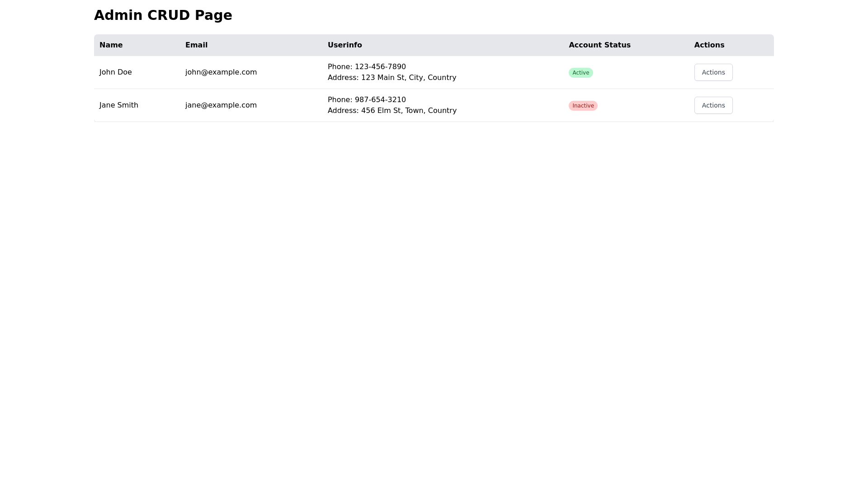Screen dimensions: 868x488
Task: Click the Actions column header
Action: click(709, 45)
